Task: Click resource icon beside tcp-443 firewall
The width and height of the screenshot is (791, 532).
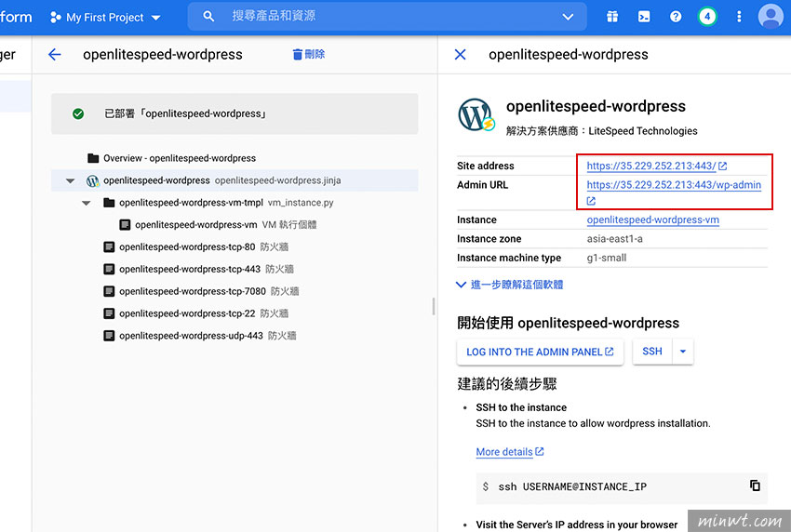Action: tap(109, 270)
